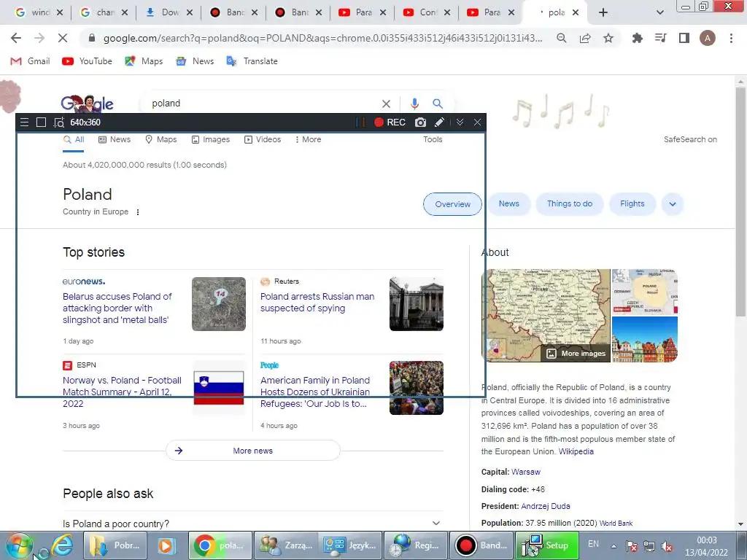Clear the poland search query

386,104
